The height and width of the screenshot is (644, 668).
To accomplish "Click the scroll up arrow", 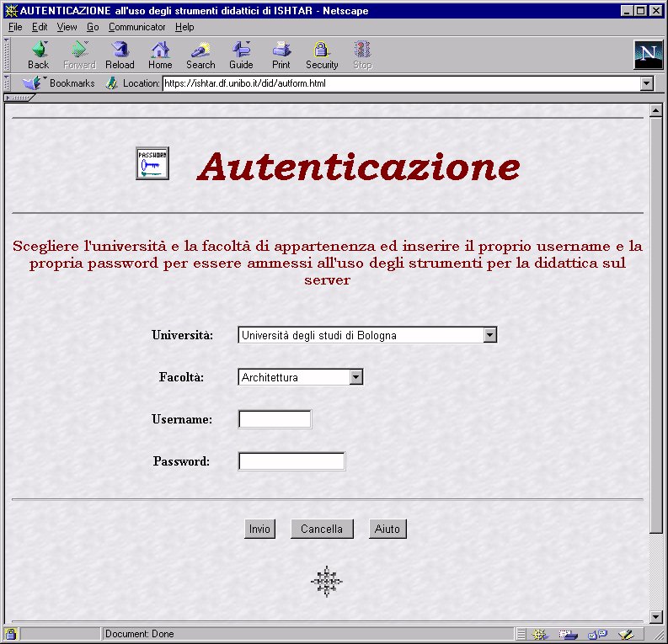I will 656,110.
